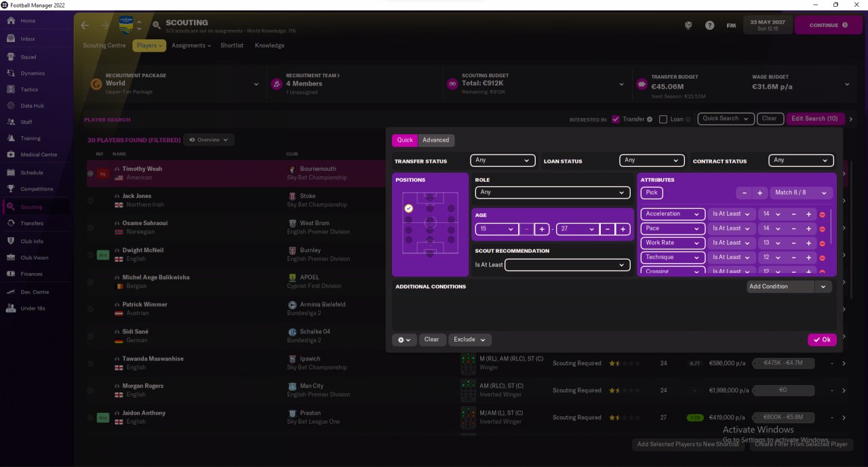Open the Transfer Status dropdown
This screenshot has height=467, width=868.
503,161
